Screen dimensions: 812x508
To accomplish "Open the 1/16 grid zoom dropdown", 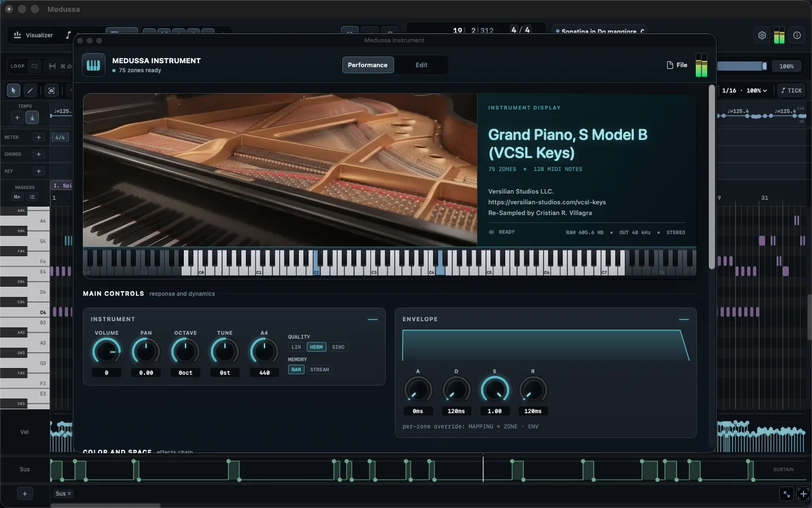I will coord(745,90).
